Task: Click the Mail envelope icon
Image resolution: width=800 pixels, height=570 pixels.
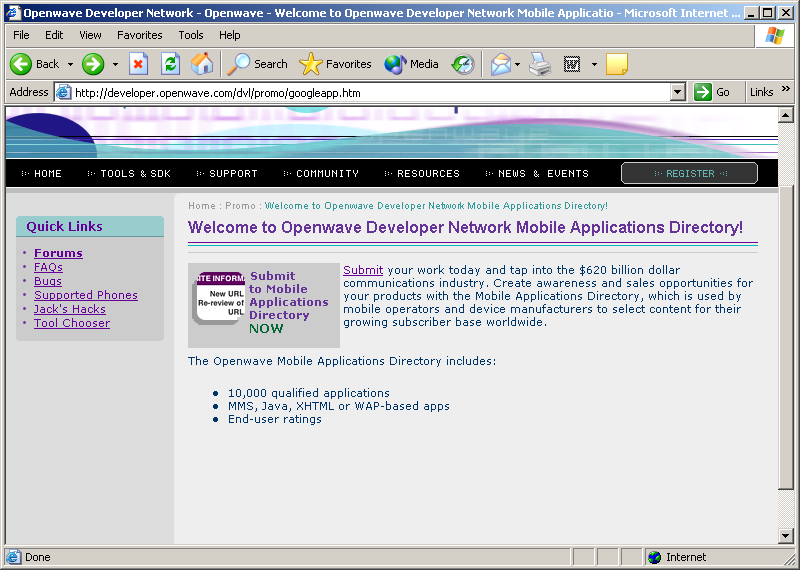Action: click(501, 64)
